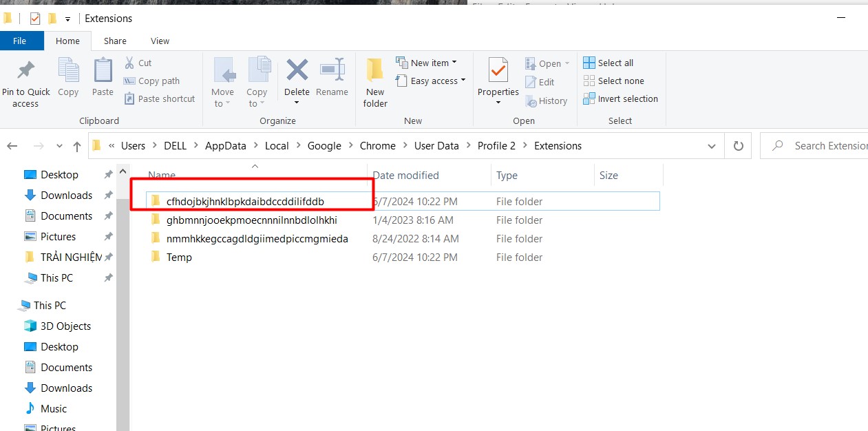The image size is (868, 431).
Task: Open the Delete dropdown arrow
Action: coord(297,103)
